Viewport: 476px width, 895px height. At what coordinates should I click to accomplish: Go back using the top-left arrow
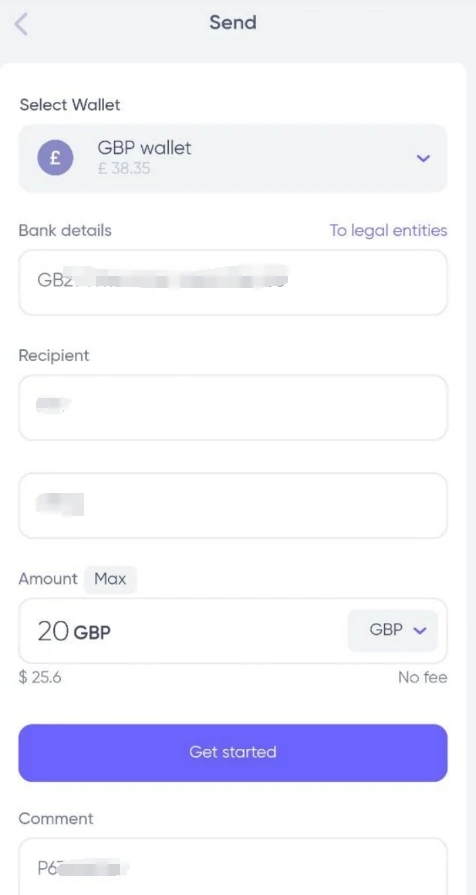pyautogui.click(x=21, y=24)
